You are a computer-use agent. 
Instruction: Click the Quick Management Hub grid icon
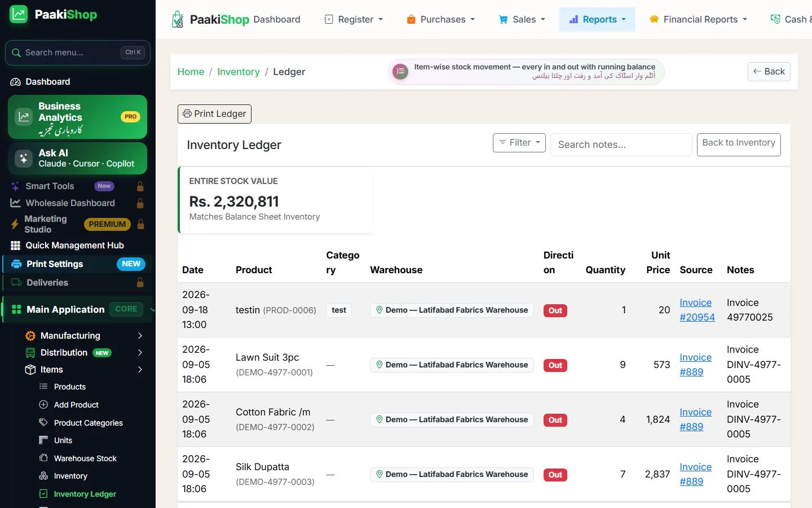tap(15, 246)
